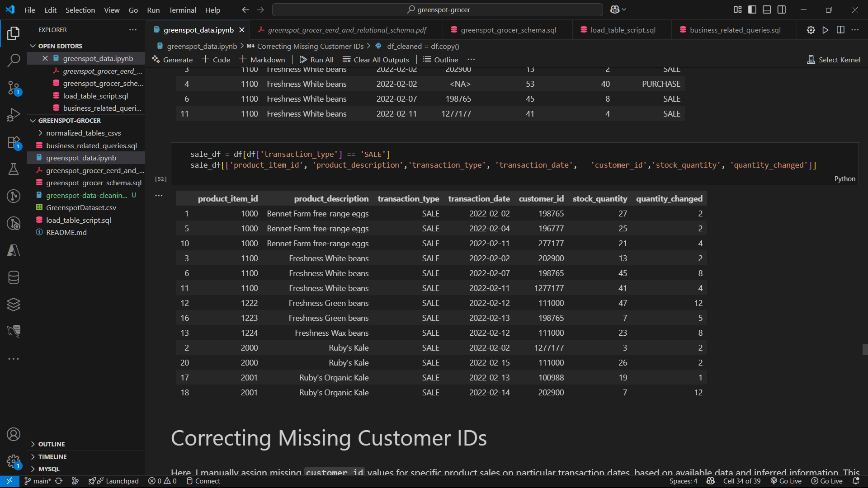This screenshot has width=868, height=488.
Task: Open the Source Control view icon
Action: click(14, 88)
